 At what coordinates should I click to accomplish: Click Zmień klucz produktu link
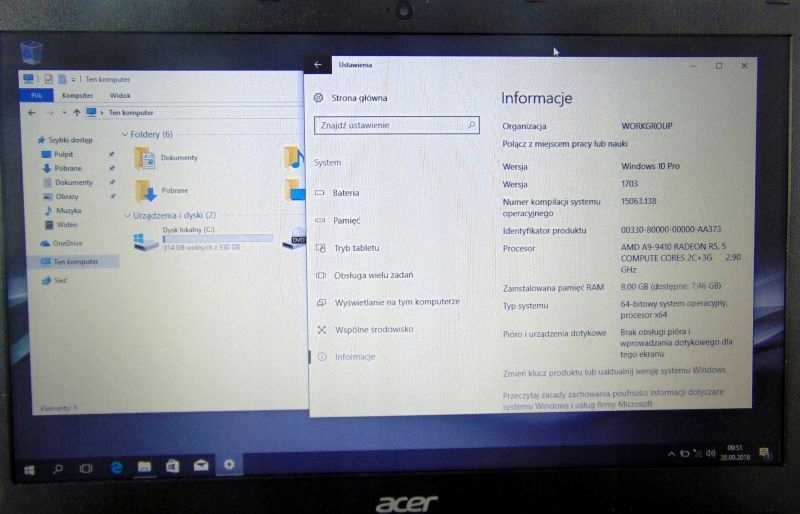tap(614, 372)
